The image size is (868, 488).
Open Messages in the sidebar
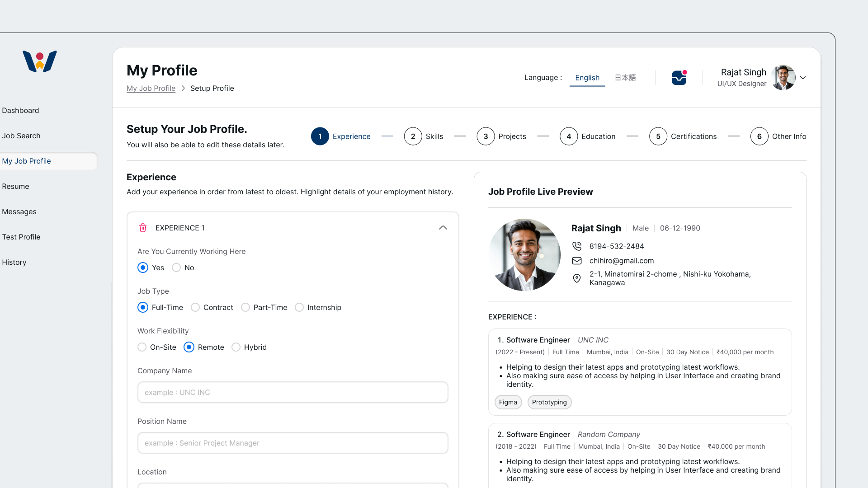(19, 211)
